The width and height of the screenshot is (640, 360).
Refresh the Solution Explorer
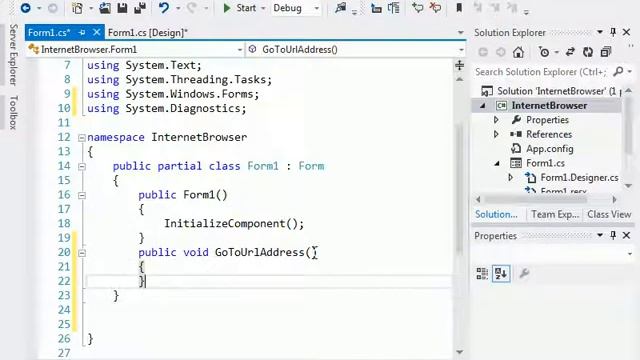(x=588, y=52)
